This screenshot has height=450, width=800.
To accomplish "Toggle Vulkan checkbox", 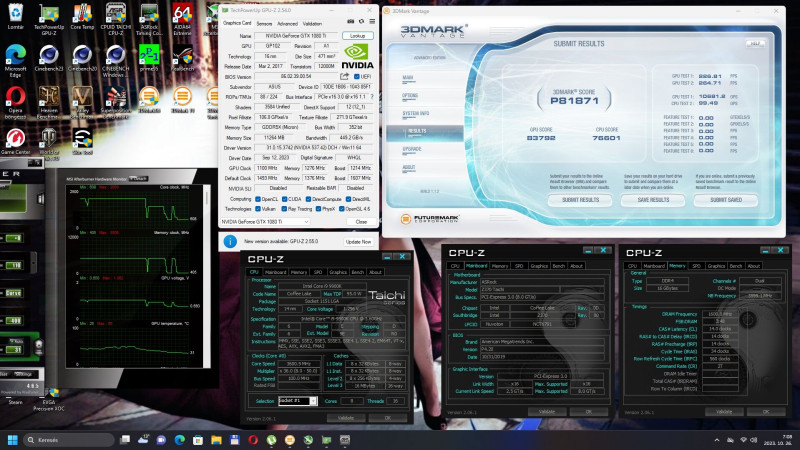I will click(x=258, y=209).
